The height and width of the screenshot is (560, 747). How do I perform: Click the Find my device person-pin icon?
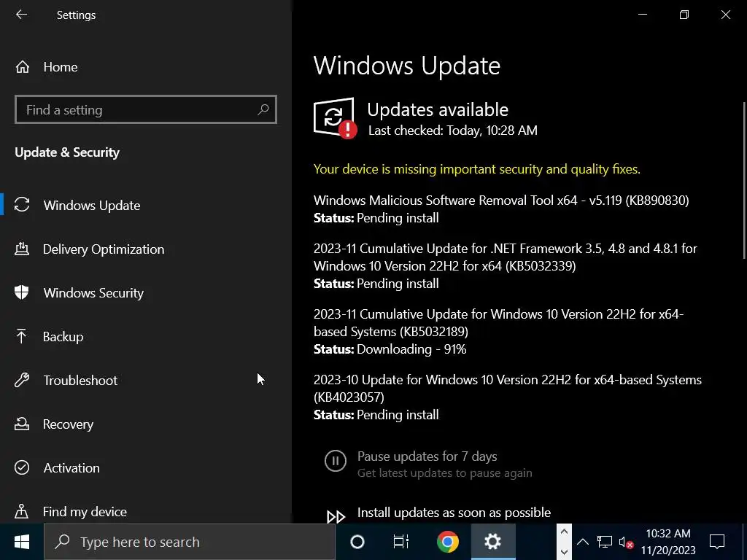click(x=21, y=511)
